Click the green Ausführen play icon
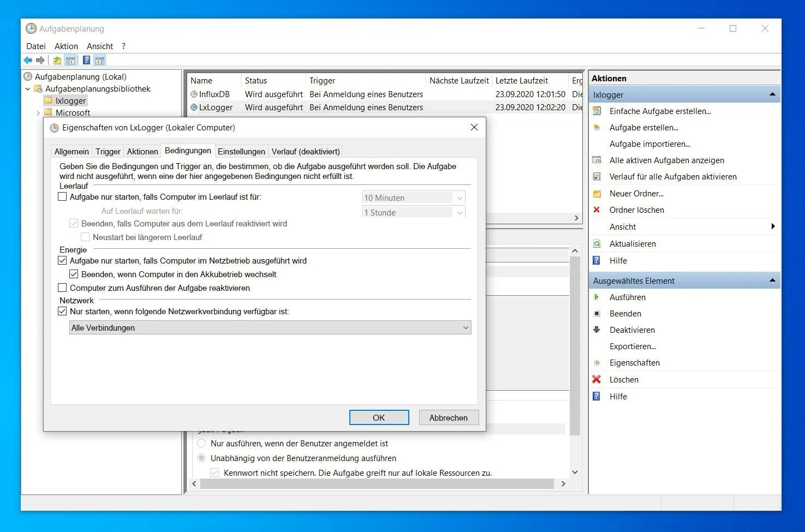Viewport: 805px width, 532px height. click(x=597, y=297)
